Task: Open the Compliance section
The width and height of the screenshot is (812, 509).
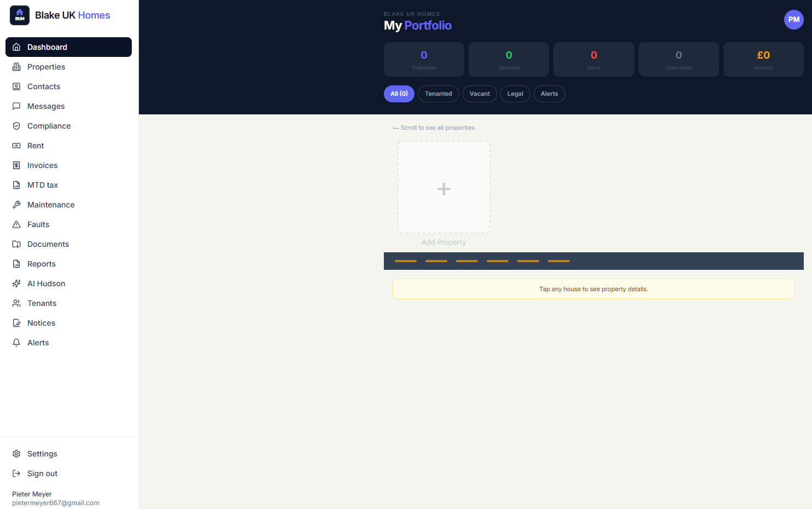Action: [x=68, y=126]
